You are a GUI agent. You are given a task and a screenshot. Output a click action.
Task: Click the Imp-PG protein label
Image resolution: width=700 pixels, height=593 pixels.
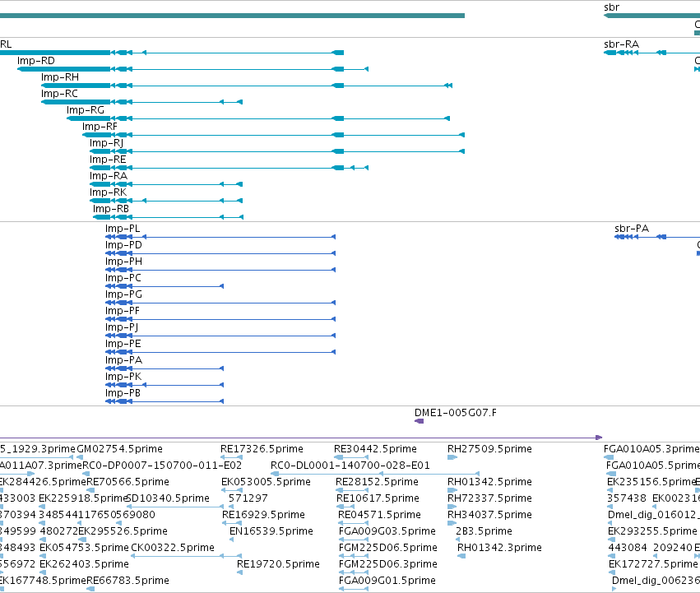tap(123, 294)
